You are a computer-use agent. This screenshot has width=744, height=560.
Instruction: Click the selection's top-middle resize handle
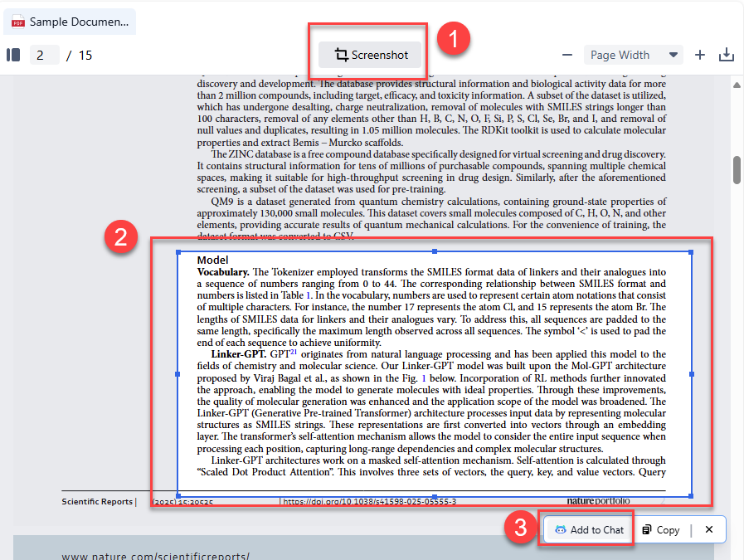pos(435,251)
